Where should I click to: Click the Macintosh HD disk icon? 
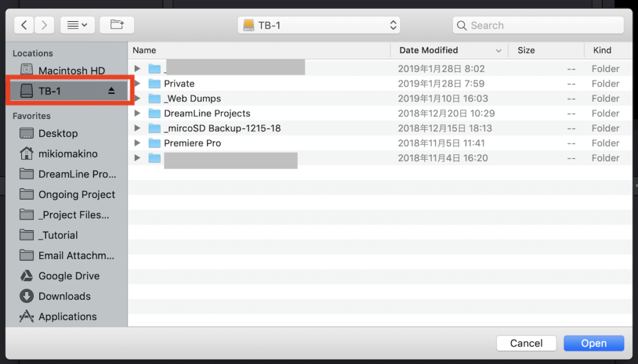tap(26, 70)
